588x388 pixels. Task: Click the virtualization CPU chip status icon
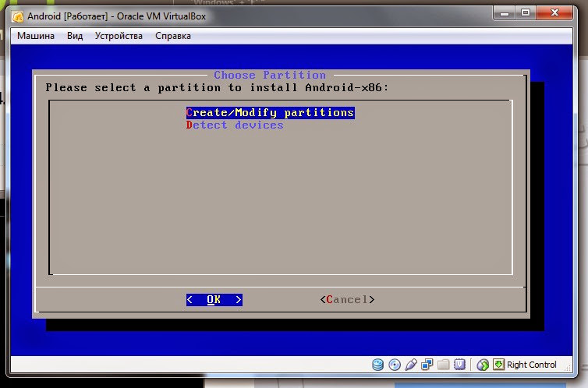tap(459, 365)
